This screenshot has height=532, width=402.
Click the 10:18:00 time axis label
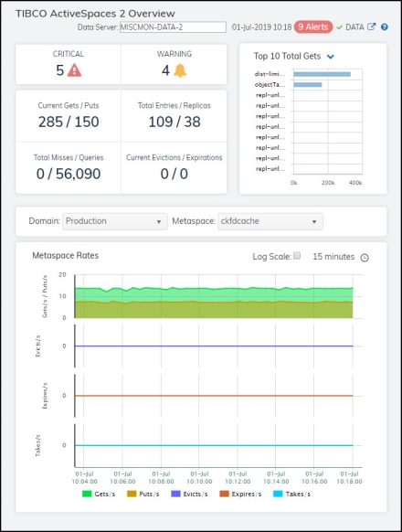coord(349,482)
